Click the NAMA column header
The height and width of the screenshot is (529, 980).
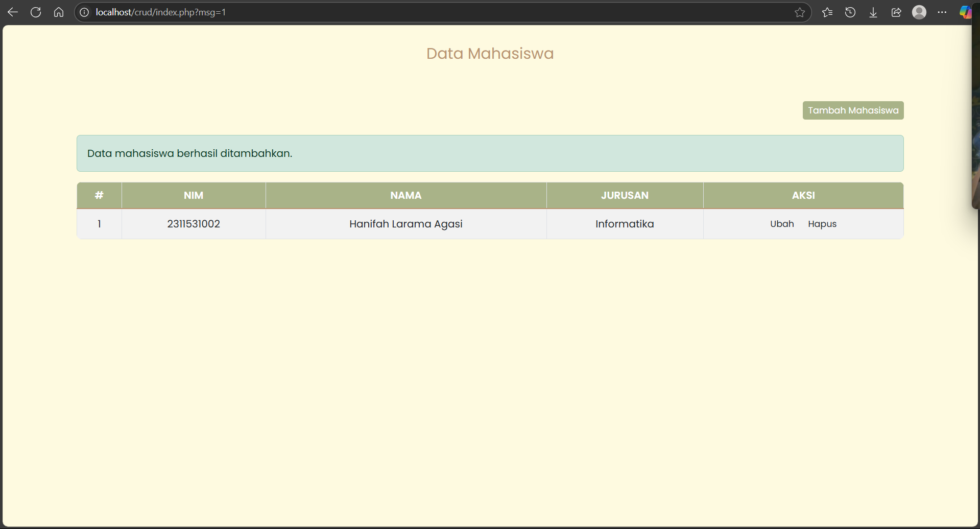(406, 195)
